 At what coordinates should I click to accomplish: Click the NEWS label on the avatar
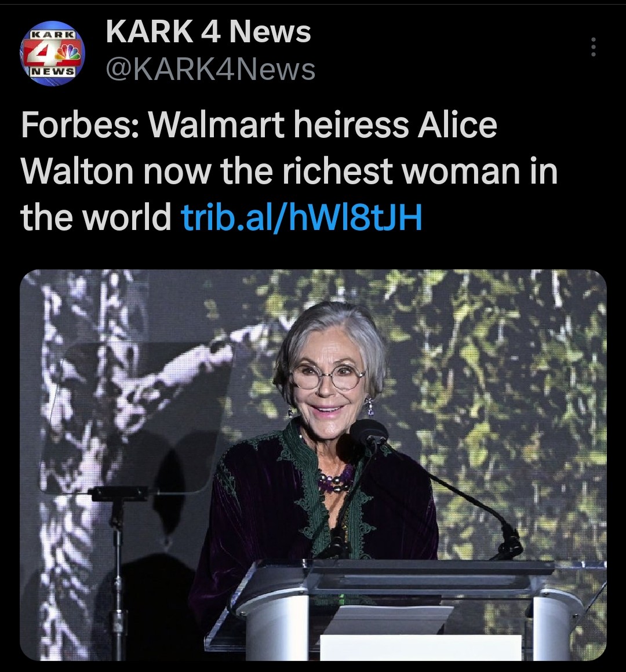click(x=52, y=71)
